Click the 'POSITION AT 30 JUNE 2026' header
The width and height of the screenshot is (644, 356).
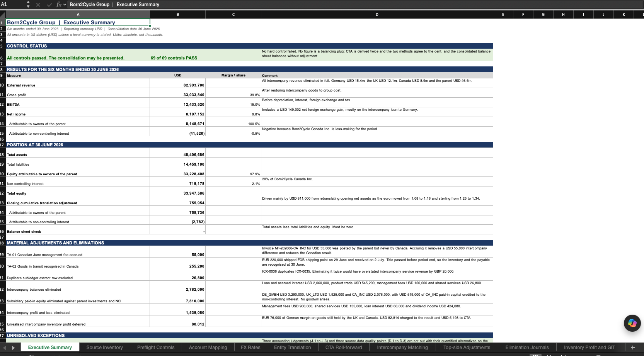pos(249,145)
